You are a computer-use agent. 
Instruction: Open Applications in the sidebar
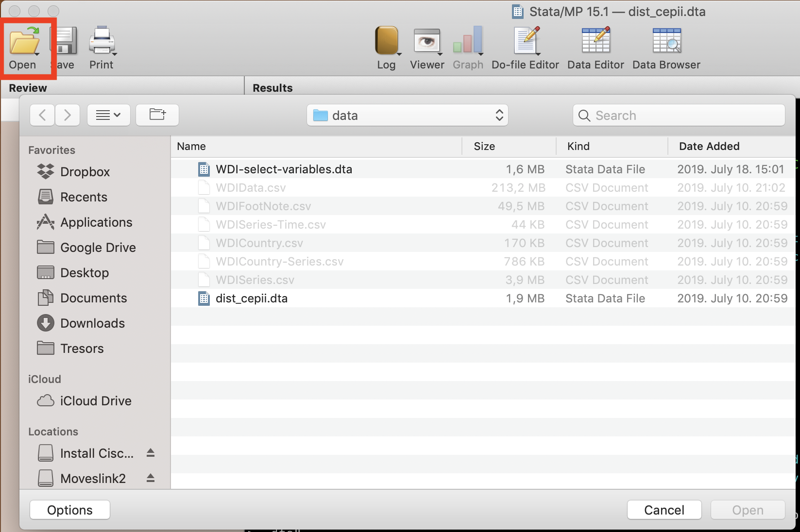point(85,222)
